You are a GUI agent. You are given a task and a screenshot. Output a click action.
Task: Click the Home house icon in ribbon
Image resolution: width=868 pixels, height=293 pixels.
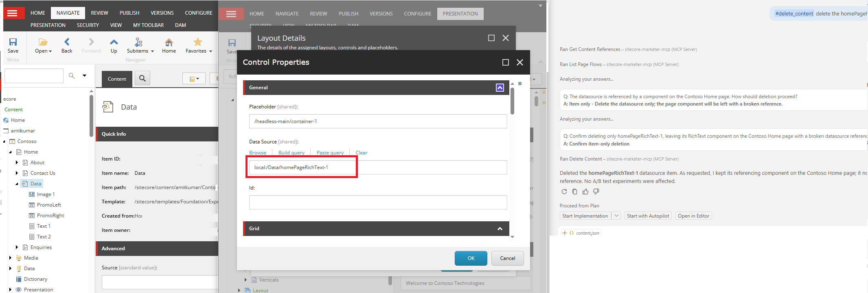pos(169,42)
